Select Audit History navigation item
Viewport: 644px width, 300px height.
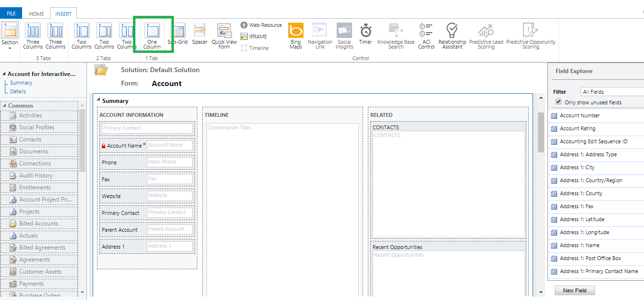coord(39,175)
